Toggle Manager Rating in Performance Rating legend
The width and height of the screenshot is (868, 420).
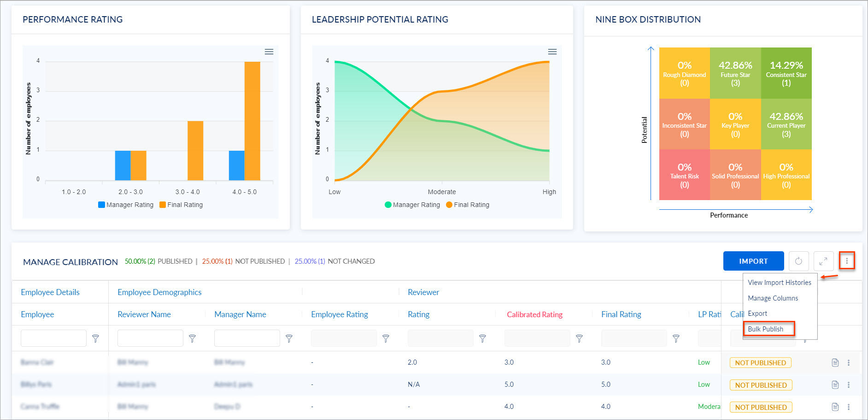click(125, 205)
